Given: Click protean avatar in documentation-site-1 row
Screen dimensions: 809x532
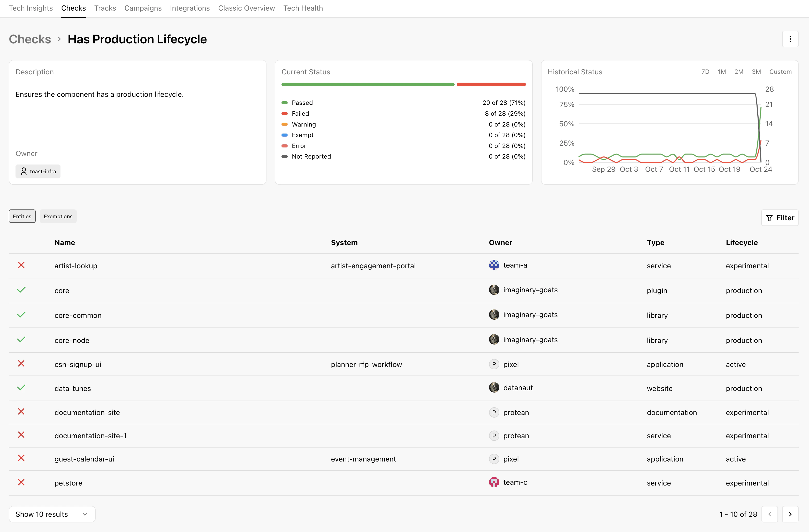Looking at the screenshot, I should click(x=494, y=435).
